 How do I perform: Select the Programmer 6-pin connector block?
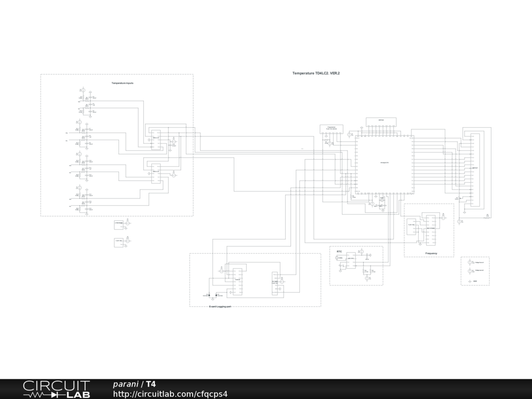(x=331, y=129)
